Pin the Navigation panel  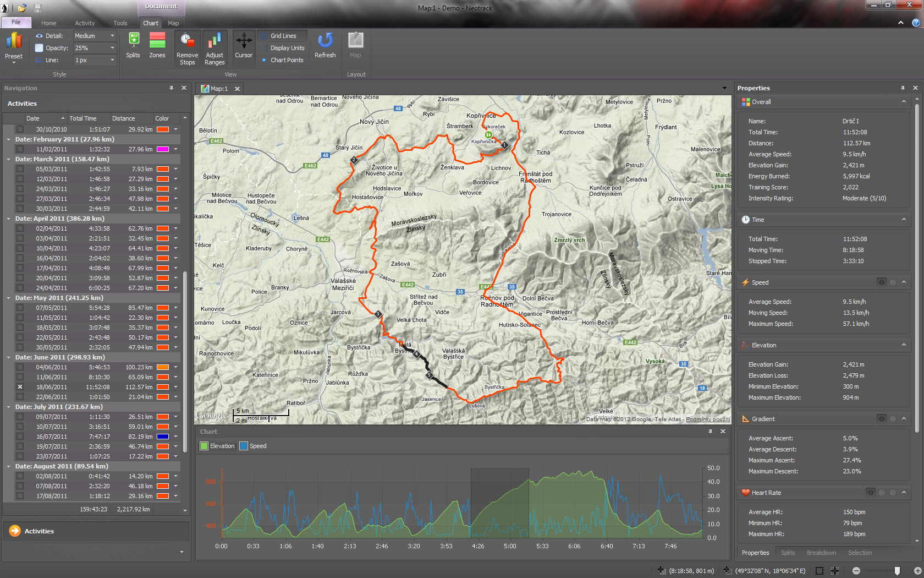pos(171,88)
